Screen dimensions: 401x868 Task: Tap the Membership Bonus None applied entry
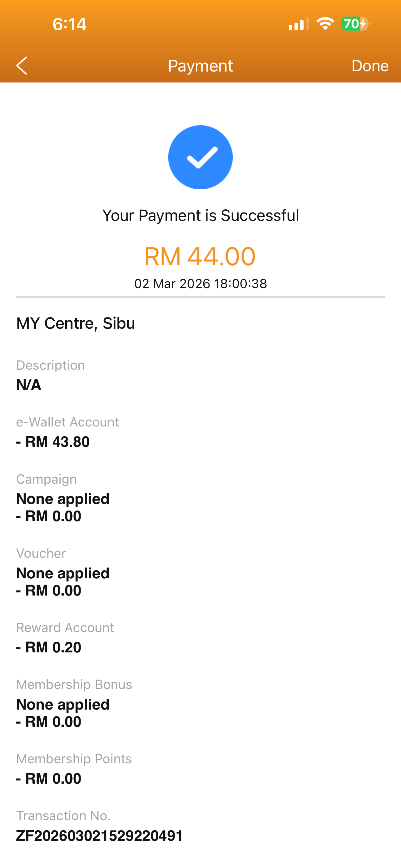coord(63,705)
